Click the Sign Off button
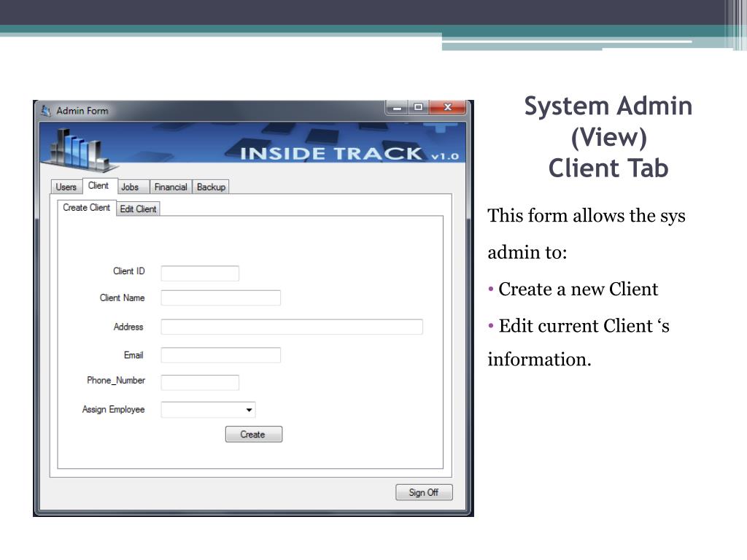This screenshot has height=560, width=747. [x=424, y=492]
